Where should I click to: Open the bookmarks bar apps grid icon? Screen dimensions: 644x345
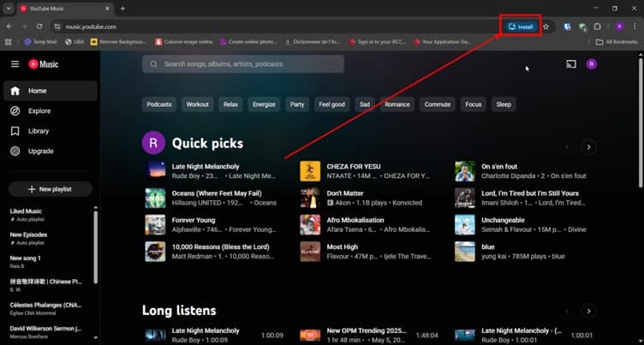[x=9, y=42]
